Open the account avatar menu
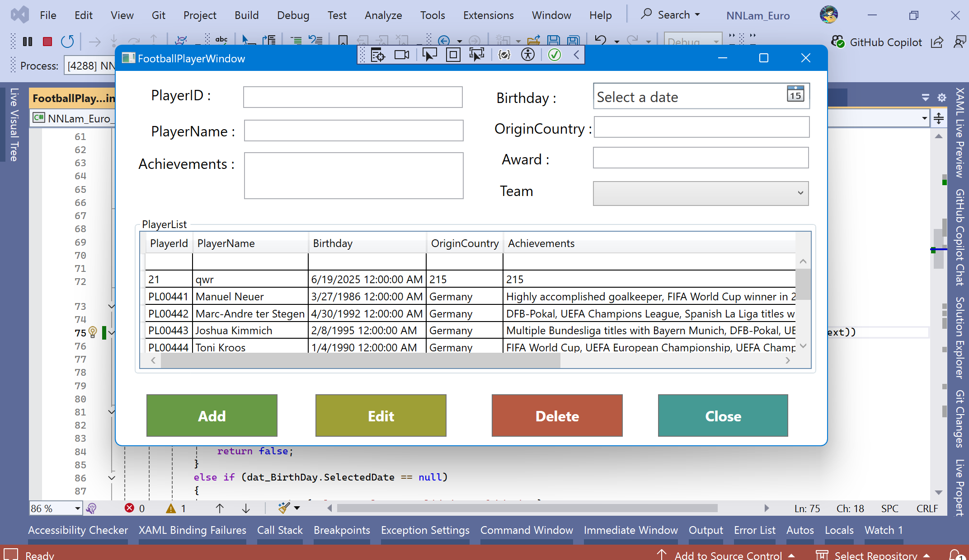Screen dimensions: 969x560 point(829,14)
